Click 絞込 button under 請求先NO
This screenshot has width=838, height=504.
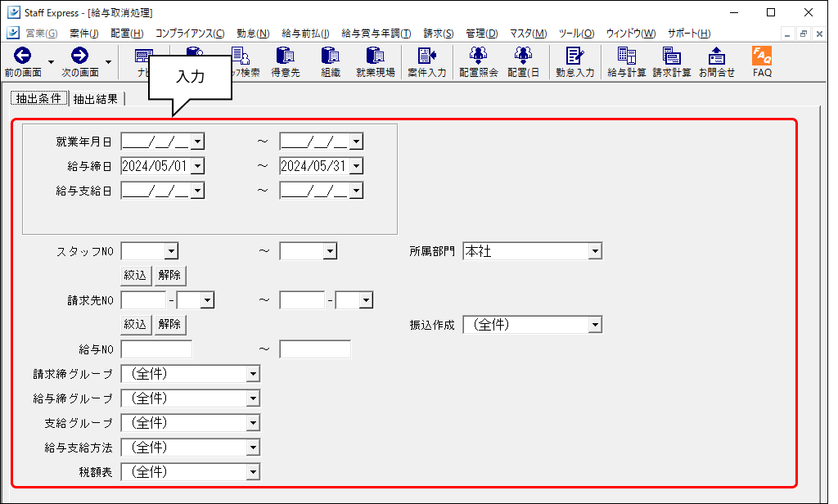tap(136, 325)
